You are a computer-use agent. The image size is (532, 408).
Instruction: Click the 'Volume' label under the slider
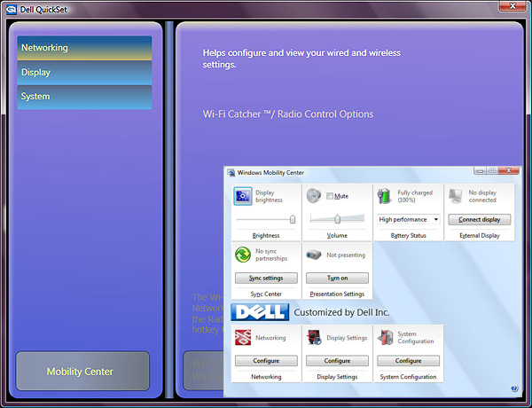(x=337, y=236)
